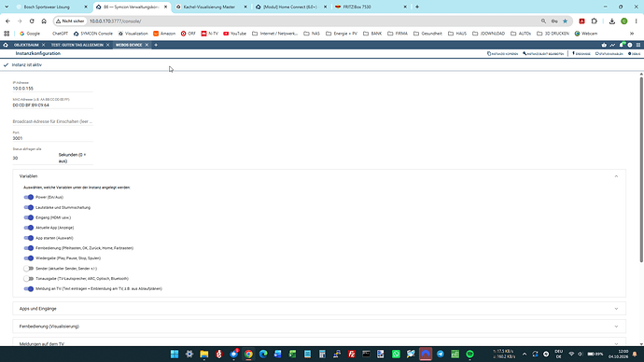Open the grid menu icon in console header
This screenshot has height=362, width=644.
pyautogui.click(x=638, y=45)
